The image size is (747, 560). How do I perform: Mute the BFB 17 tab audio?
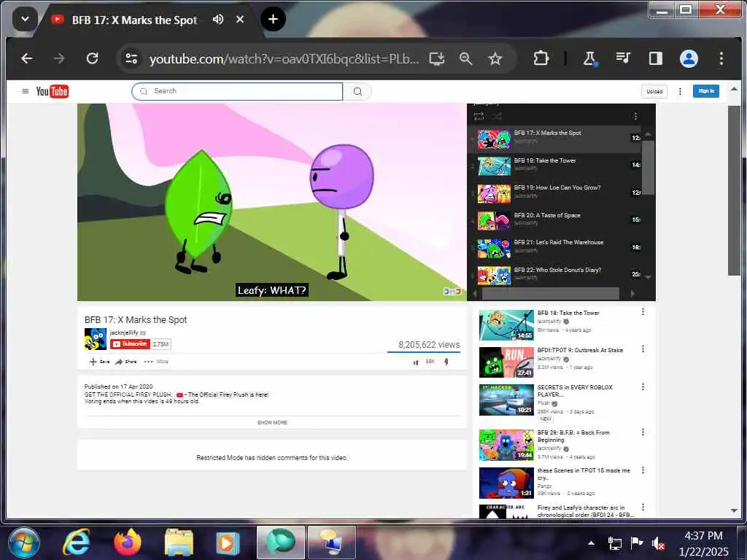pyautogui.click(x=217, y=19)
